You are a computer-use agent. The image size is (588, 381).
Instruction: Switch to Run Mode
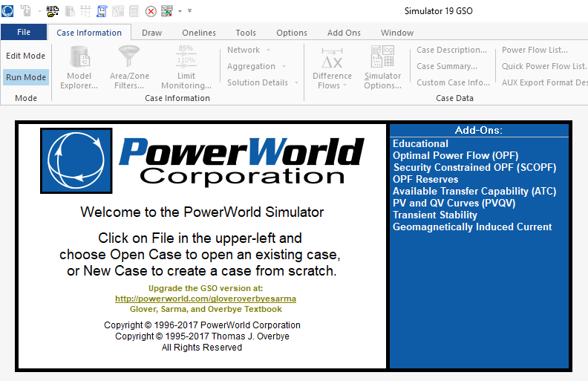[x=26, y=77]
